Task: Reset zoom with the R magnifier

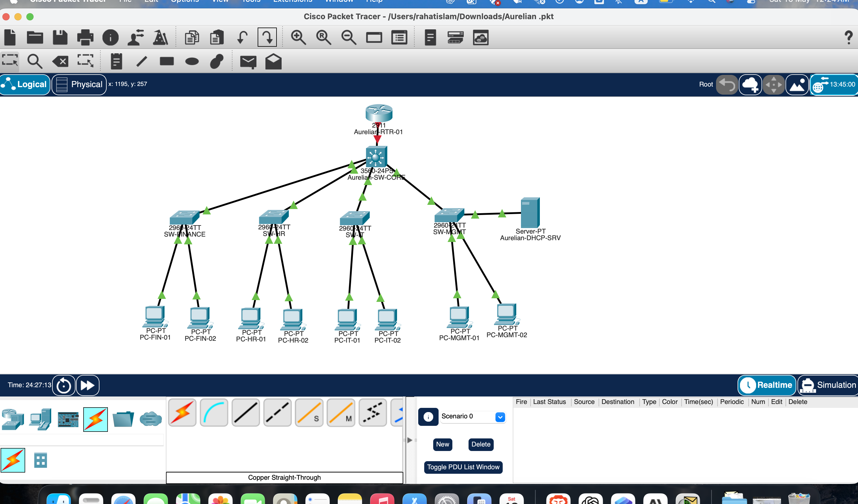Action: [324, 37]
